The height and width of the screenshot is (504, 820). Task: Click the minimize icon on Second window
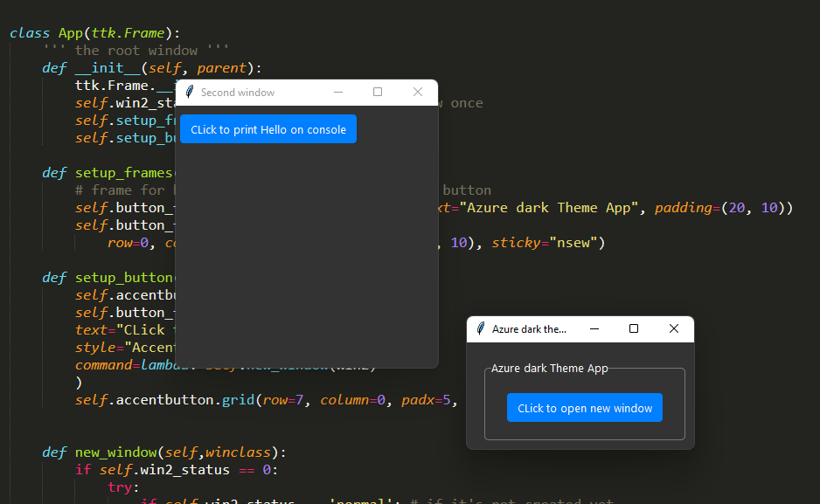coord(337,92)
